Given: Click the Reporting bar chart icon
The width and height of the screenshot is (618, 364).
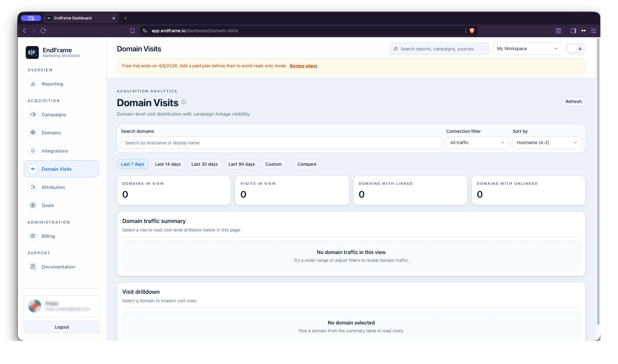Looking at the screenshot, I should 33,84.
